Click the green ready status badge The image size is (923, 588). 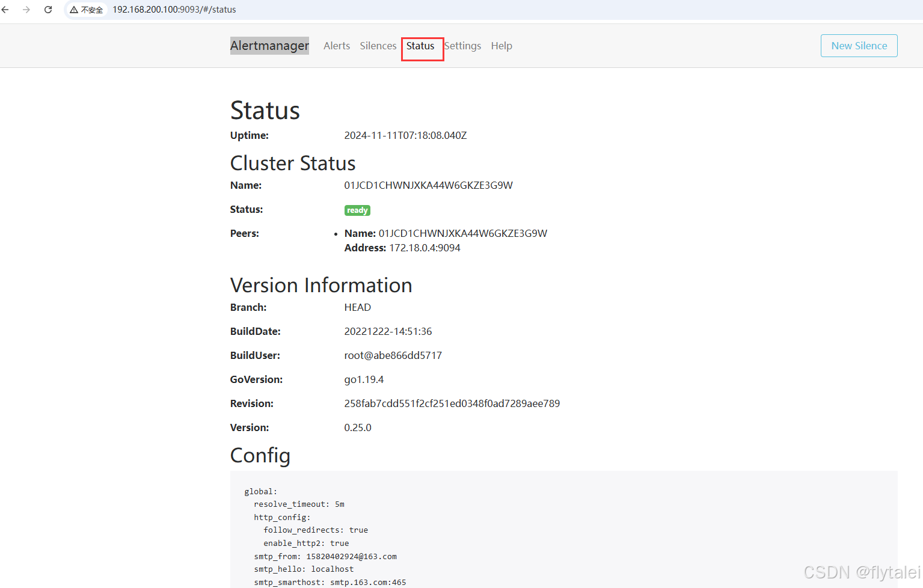(357, 210)
